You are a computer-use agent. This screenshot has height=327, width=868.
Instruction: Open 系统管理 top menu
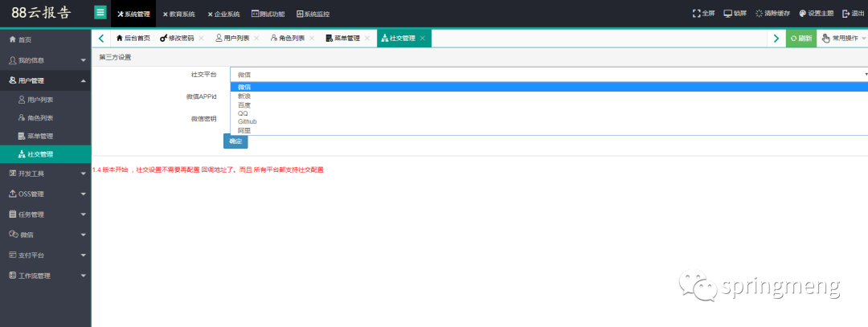tap(133, 14)
